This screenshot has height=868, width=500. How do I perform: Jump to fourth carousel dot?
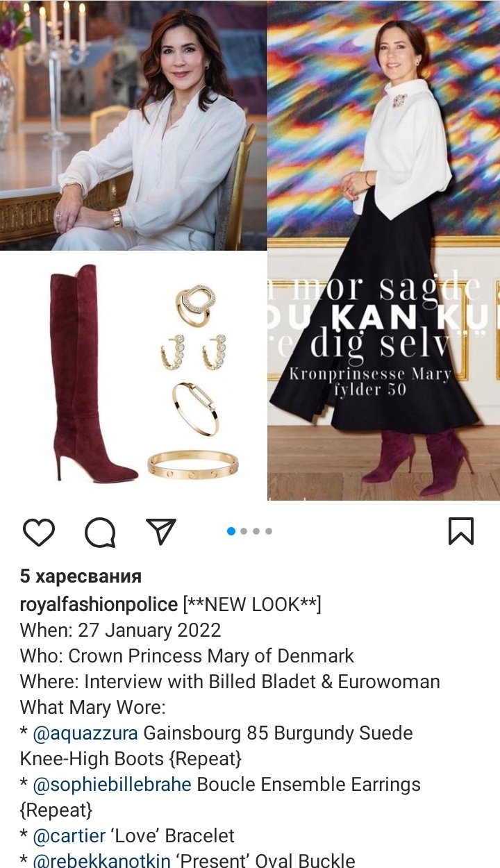tap(269, 531)
